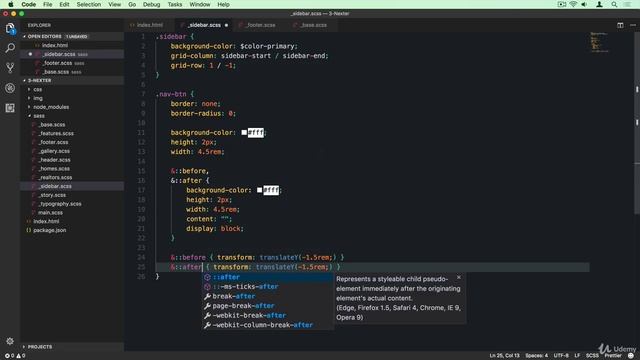This screenshot has width=640, height=360.
Task: Open the notification center icon
Action: coord(628,4)
